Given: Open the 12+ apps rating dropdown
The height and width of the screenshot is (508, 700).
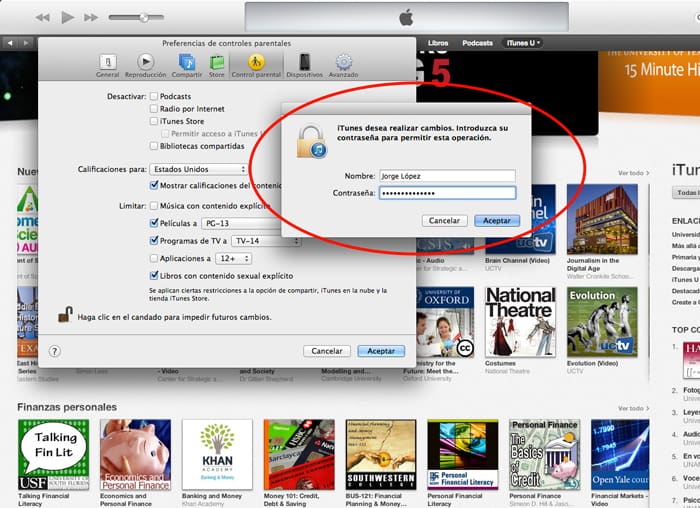Looking at the screenshot, I should click(233, 258).
